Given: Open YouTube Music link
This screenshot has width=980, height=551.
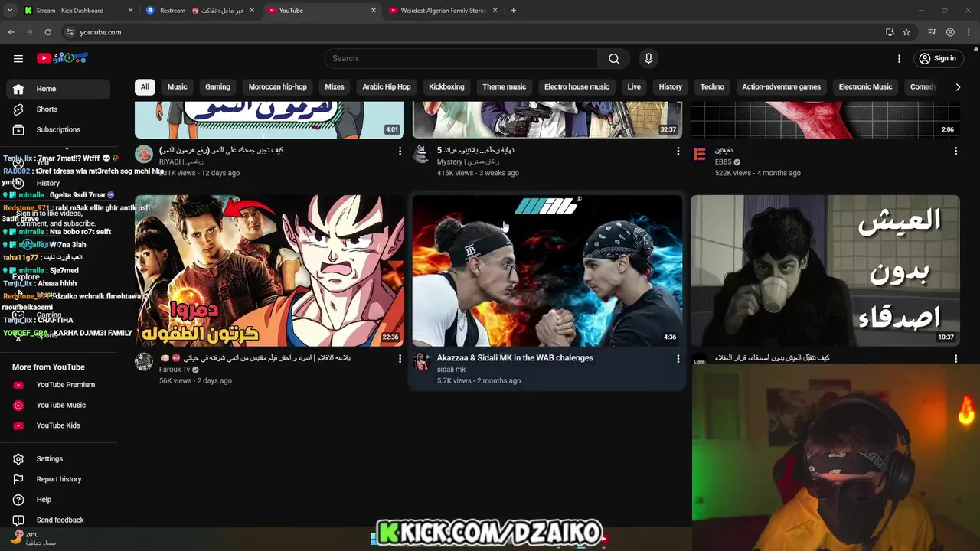Looking at the screenshot, I should (58, 405).
